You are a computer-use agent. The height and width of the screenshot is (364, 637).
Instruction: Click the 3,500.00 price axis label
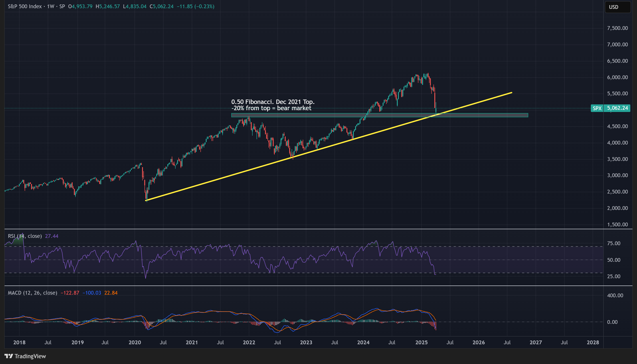pyautogui.click(x=617, y=159)
